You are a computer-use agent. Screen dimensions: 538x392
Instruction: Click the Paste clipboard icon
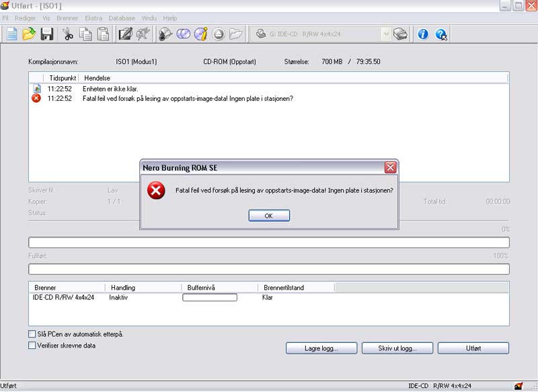104,34
